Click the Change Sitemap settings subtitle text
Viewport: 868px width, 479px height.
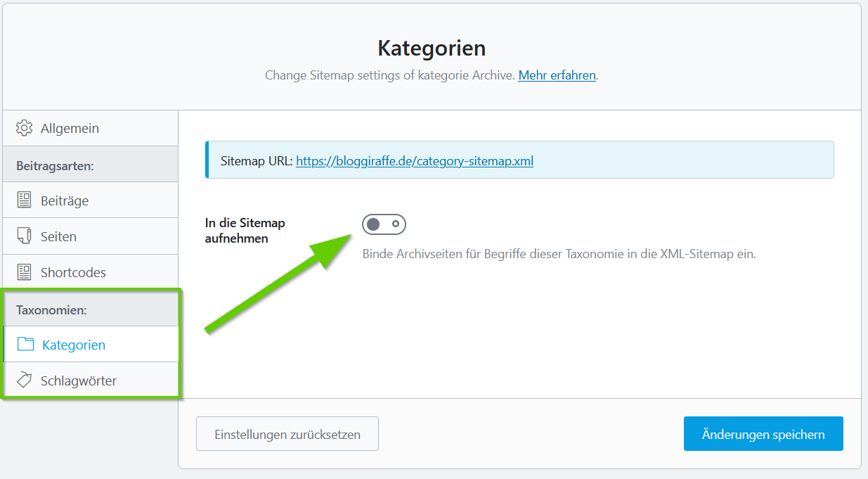[x=390, y=75]
